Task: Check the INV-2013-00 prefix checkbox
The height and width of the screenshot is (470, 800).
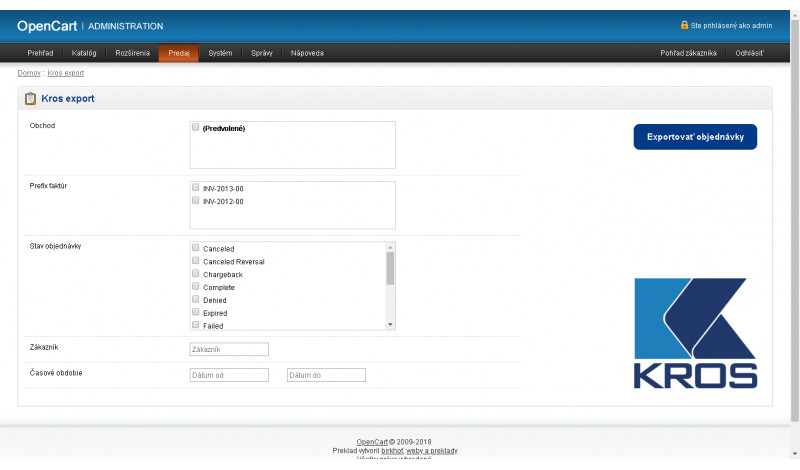Action: (x=195, y=187)
